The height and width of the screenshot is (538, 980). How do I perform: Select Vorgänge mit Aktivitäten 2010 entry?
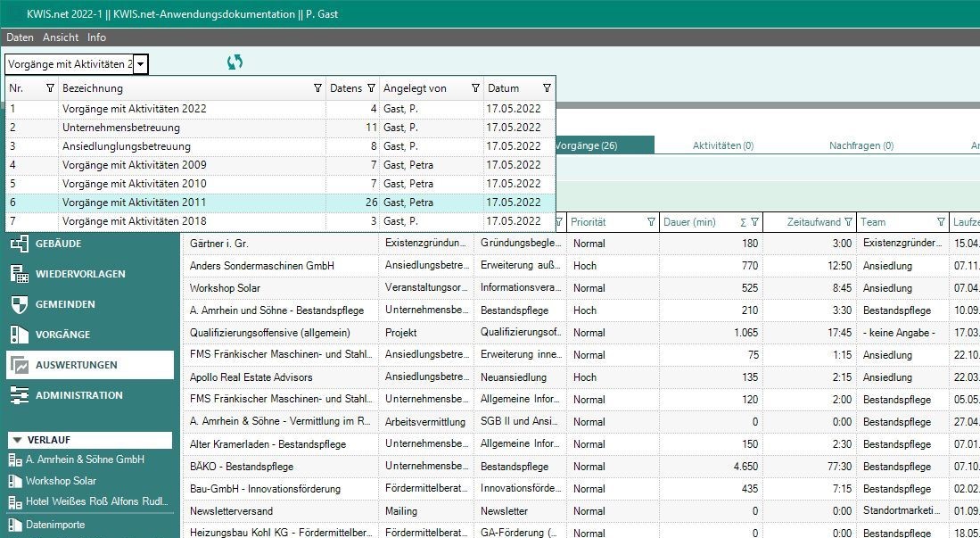(x=280, y=184)
